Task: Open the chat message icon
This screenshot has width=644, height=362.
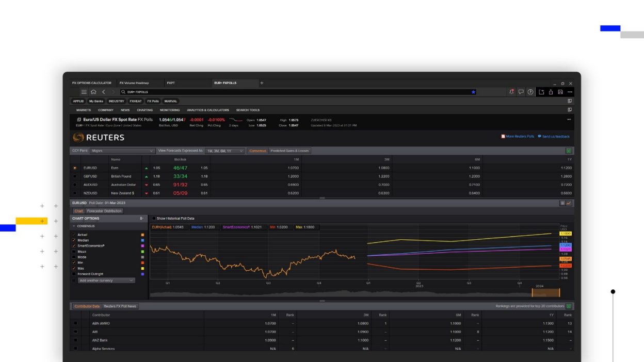Action: pos(521,92)
